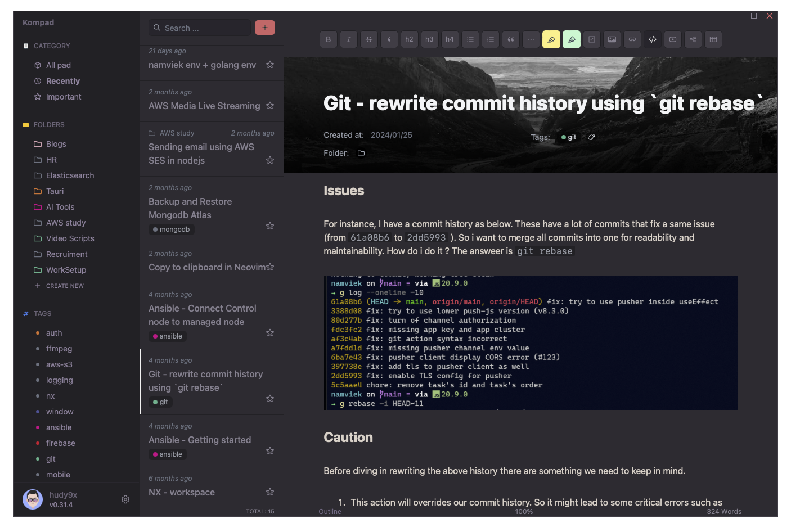Star the Sending email using AWS SES note
This screenshot has width=791, height=532.
coord(270,160)
